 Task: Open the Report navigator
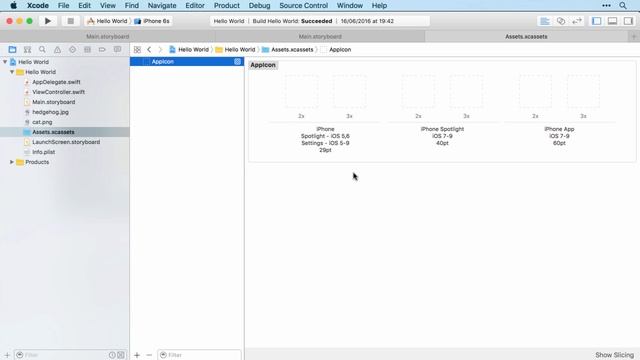(117, 49)
